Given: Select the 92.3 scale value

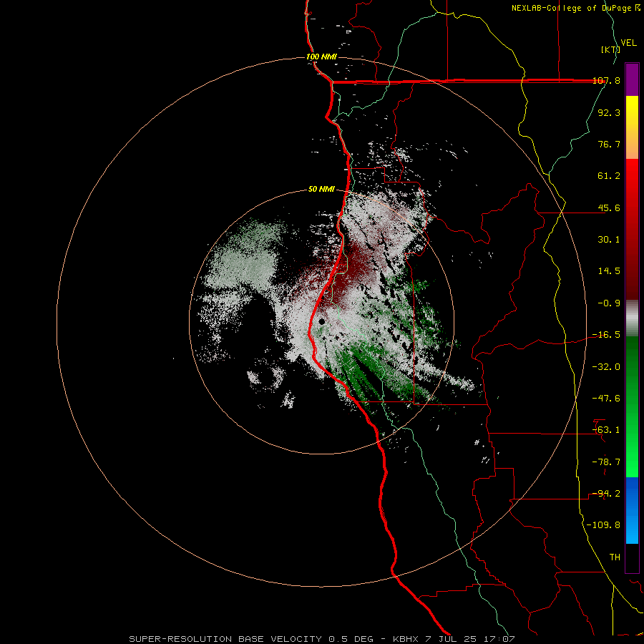Looking at the screenshot, I should point(609,112).
